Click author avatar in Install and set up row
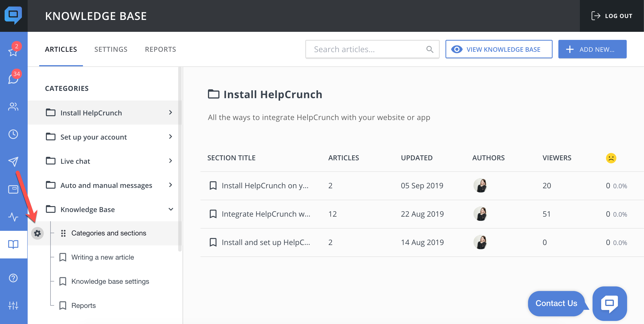Viewport: 644px width, 324px height. [480, 242]
